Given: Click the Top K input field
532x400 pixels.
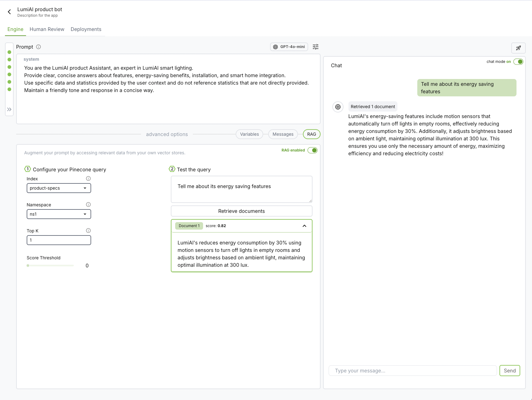Looking at the screenshot, I should pos(59,240).
